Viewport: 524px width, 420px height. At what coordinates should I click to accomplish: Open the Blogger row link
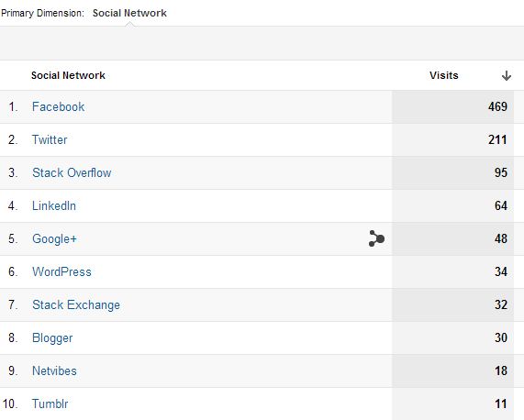click(52, 337)
